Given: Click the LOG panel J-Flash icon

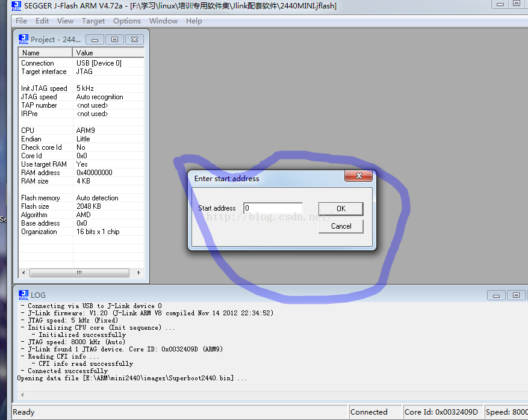Looking at the screenshot, I should tap(23, 295).
